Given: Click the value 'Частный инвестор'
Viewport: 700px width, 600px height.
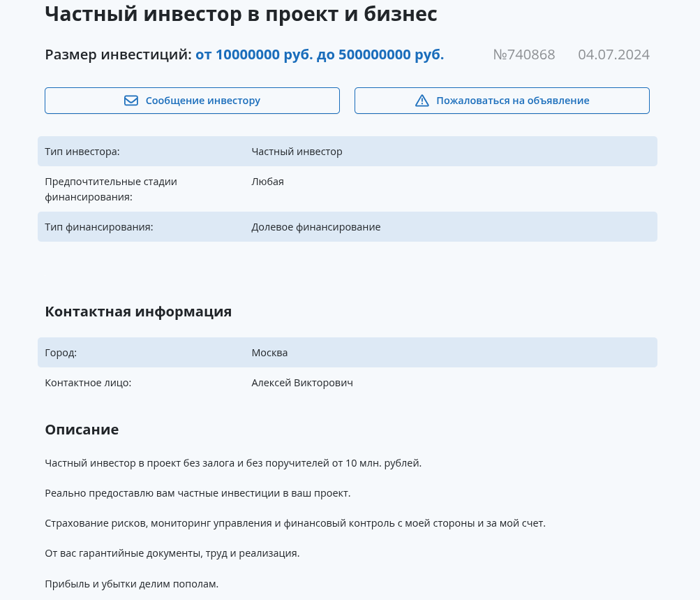Looking at the screenshot, I should pos(297,151).
